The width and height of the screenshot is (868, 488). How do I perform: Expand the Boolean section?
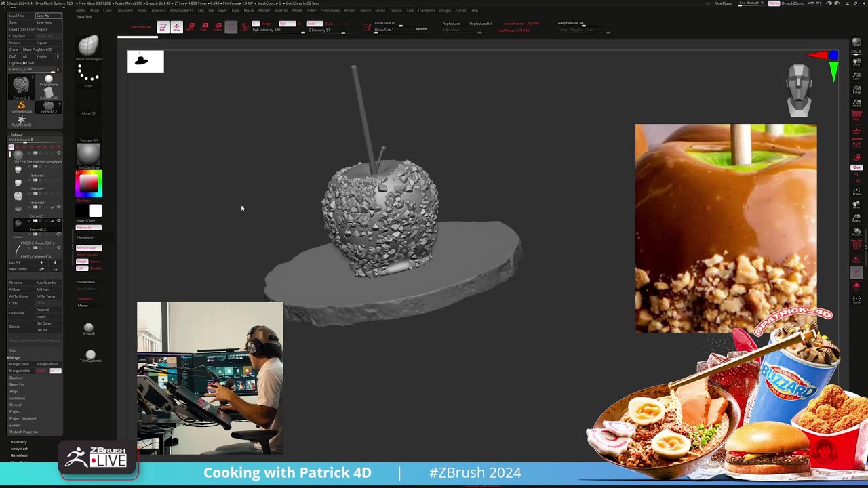pyautogui.click(x=16, y=378)
